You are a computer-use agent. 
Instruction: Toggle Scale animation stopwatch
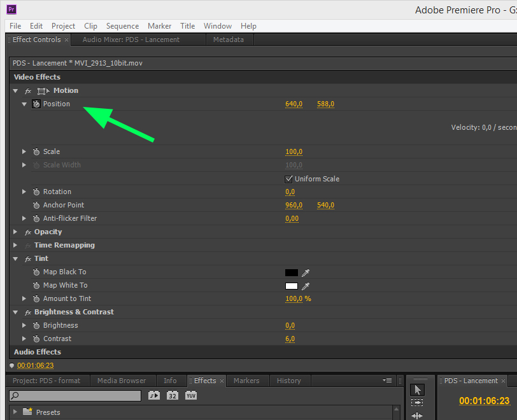(x=36, y=151)
